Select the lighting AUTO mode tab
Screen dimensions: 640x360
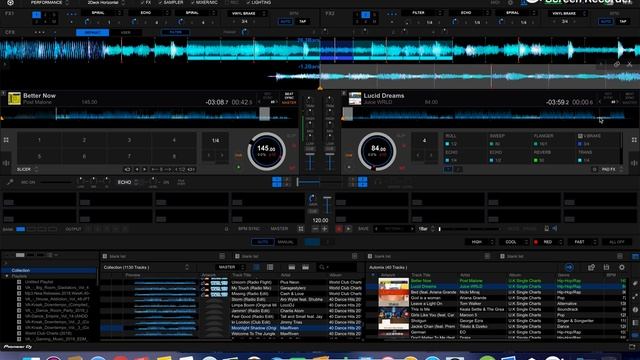[x=263, y=242]
